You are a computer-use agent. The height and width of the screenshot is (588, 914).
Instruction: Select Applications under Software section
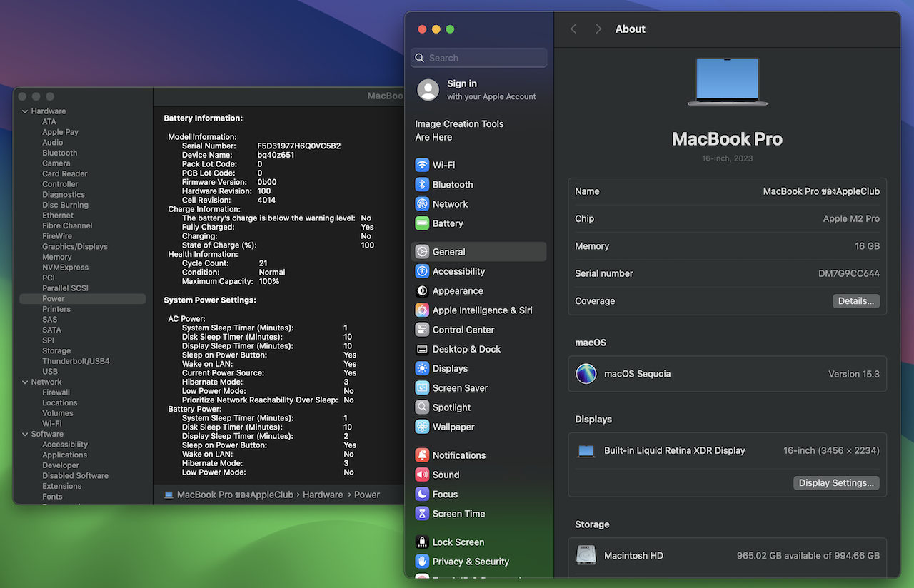click(64, 455)
